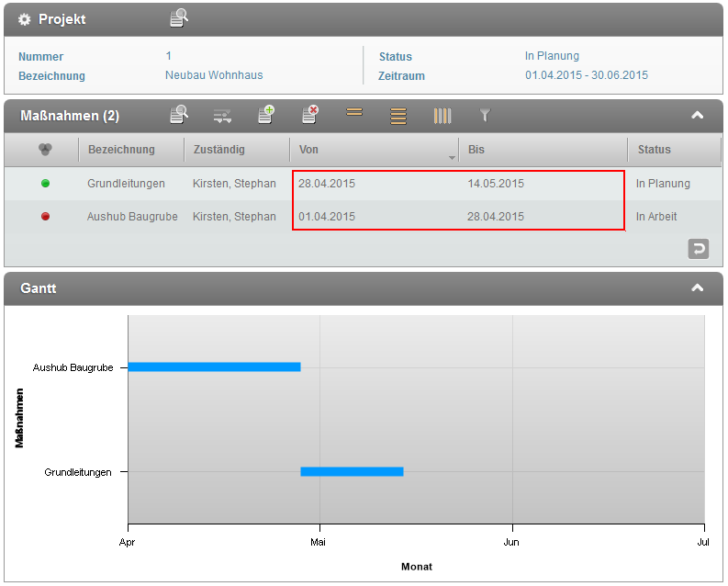Image resolution: width=728 pixels, height=586 pixels.
Task: Open project details magnifier icon in Projekt header
Action: point(179,17)
